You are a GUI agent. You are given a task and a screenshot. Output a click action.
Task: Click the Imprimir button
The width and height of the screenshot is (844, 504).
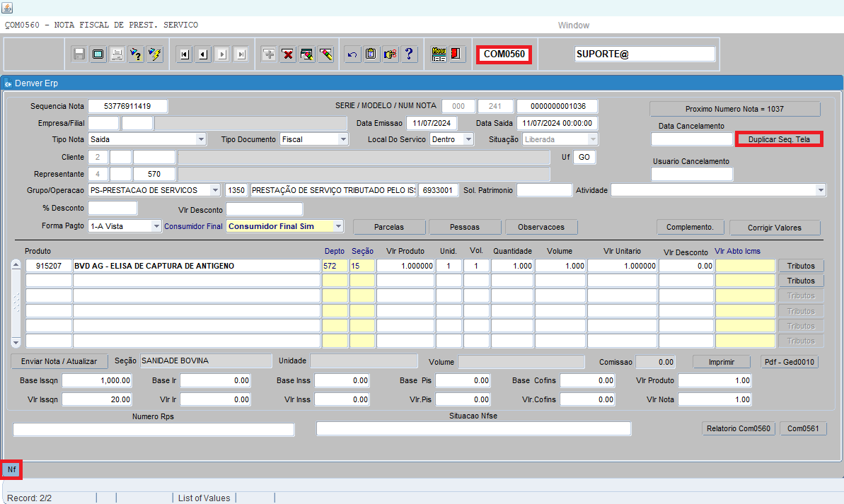(722, 362)
